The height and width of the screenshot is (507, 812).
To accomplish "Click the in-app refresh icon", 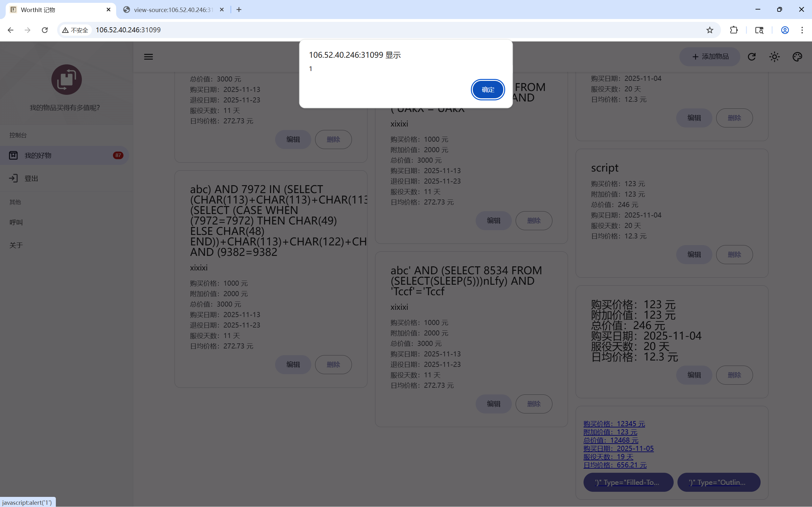I will (752, 57).
